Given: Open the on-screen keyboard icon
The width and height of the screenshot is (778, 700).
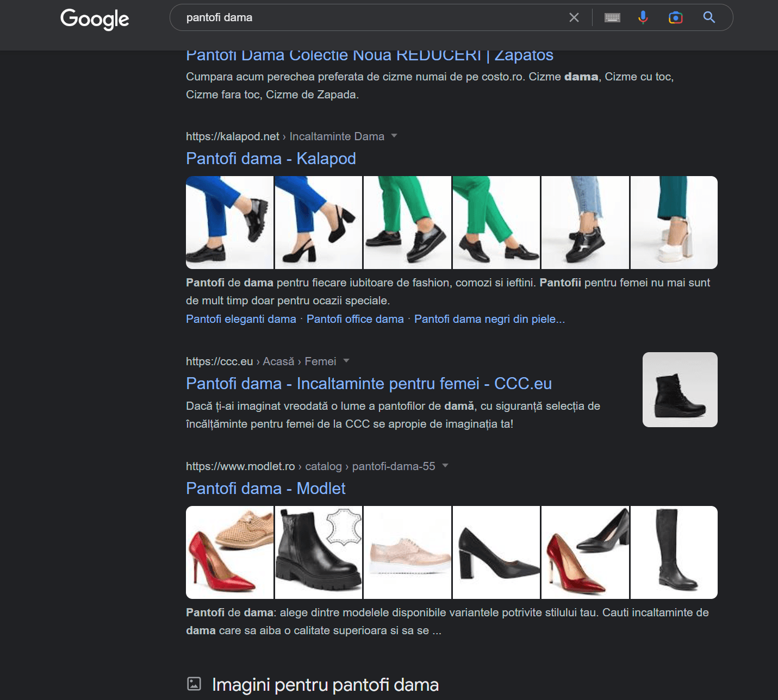Looking at the screenshot, I should [x=612, y=17].
